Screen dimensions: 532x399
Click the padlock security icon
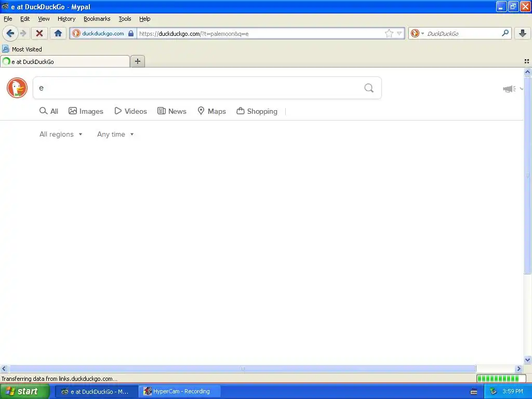coord(130,33)
